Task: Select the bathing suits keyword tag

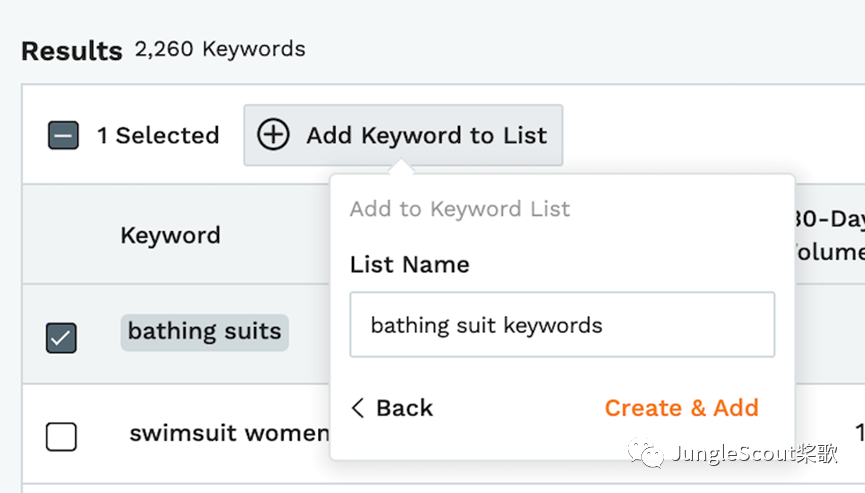Action: (x=205, y=332)
